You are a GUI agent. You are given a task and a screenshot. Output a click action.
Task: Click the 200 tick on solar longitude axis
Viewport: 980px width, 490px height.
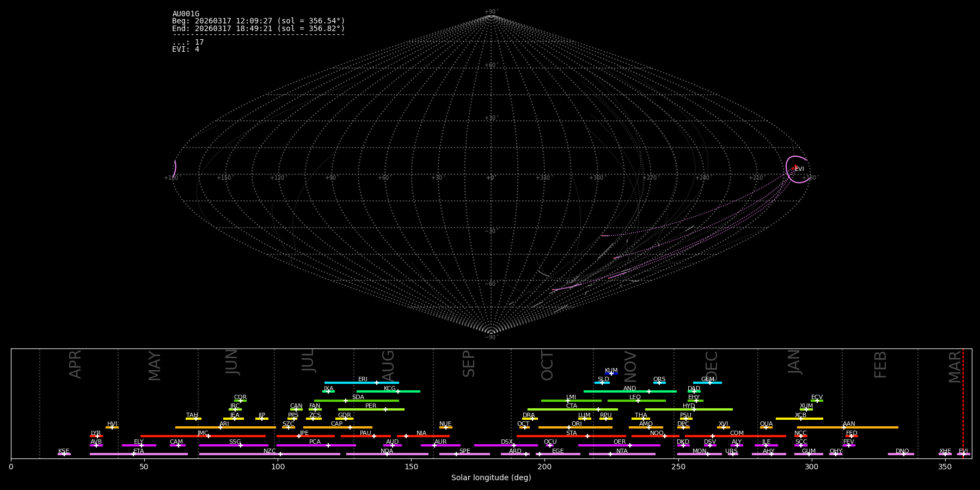(x=544, y=467)
